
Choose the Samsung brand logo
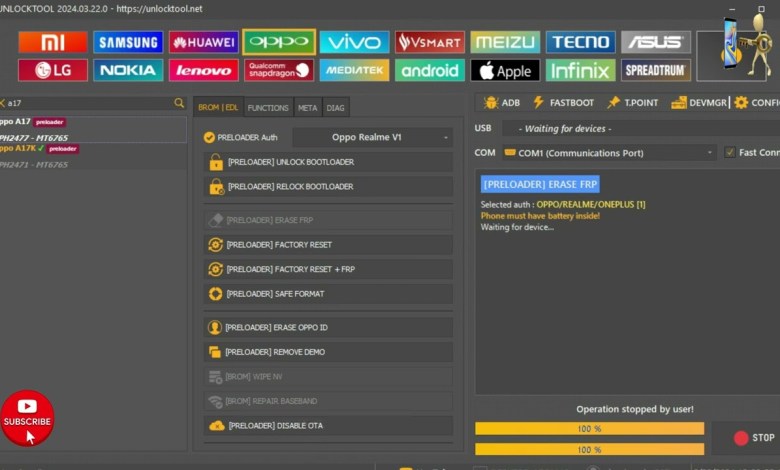coord(128,42)
